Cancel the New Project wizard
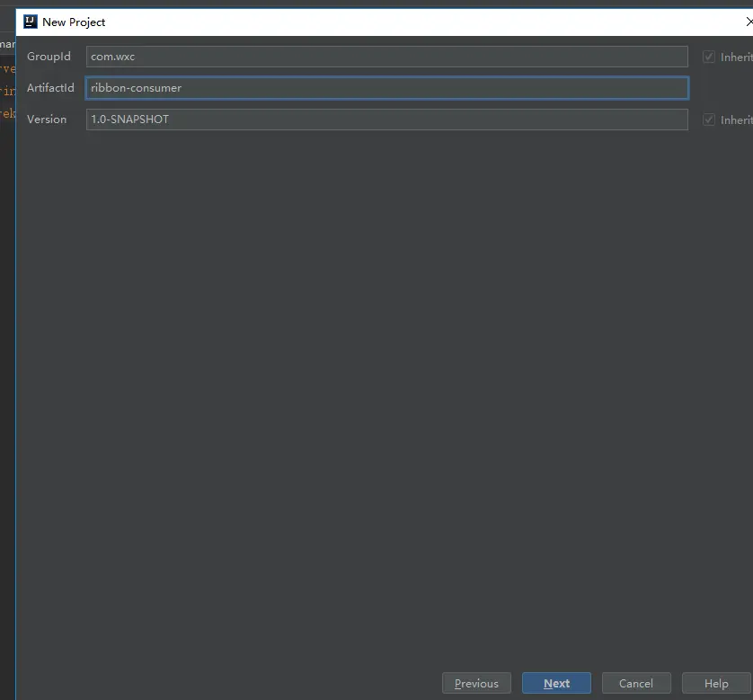Image resolution: width=753 pixels, height=700 pixels. (x=636, y=683)
